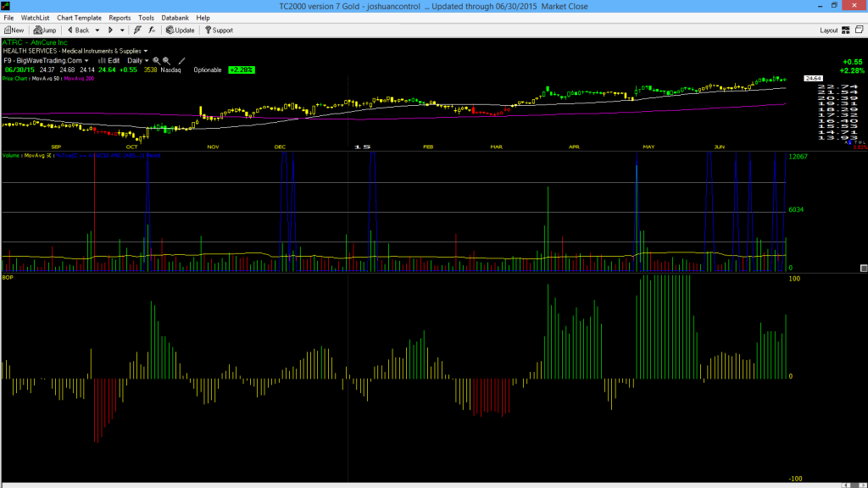This screenshot has height=488, width=868.
Task: Click the 24.64 current price marker
Action: tap(813, 79)
